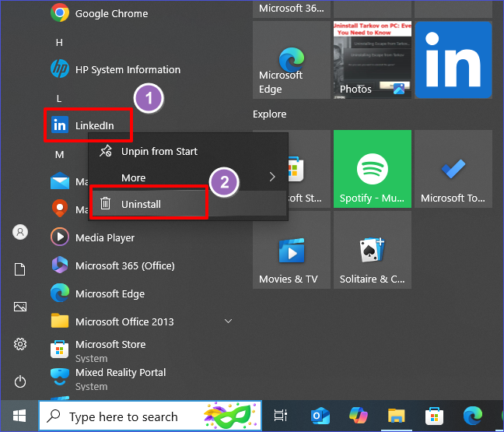Open File Explorer on the taskbar
The height and width of the screenshot is (432, 504).
[396, 416]
